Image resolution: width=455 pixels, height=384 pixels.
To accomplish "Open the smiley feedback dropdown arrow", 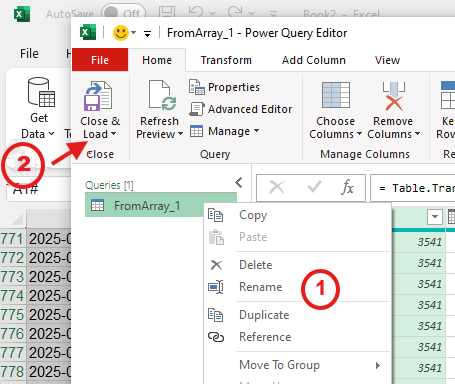I will coord(134,33).
